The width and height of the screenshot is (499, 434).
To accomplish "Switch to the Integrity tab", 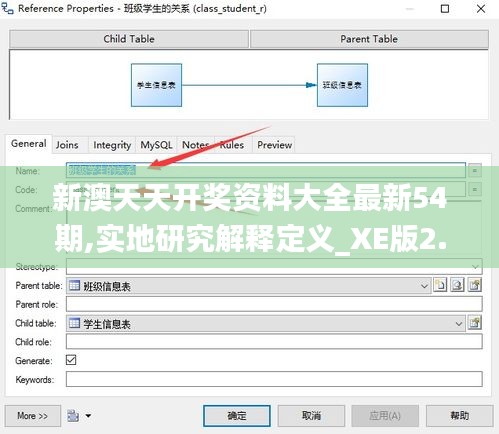I will tap(112, 145).
